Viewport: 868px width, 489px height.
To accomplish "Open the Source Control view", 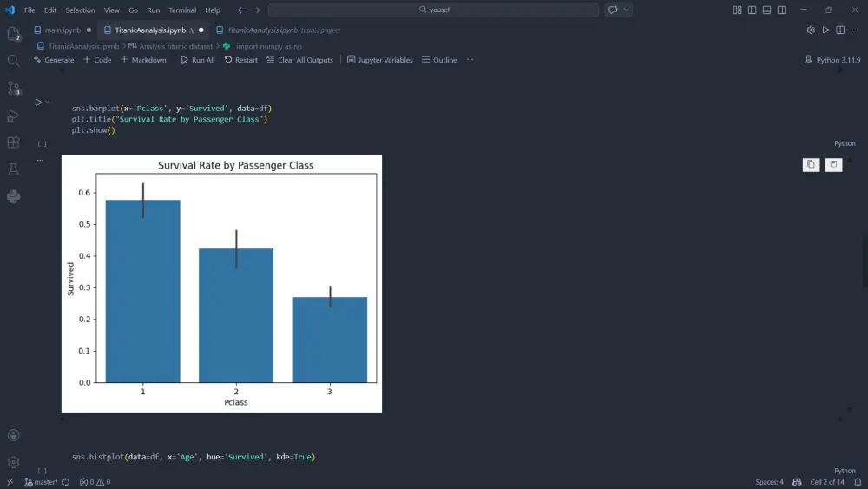I will pyautogui.click(x=13, y=88).
